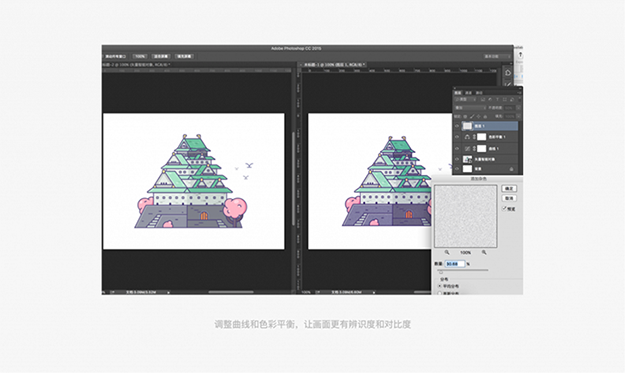Image resolution: width=625 pixels, height=373 pixels.
Task: Select the uniform distribution radio button
Action: point(440,286)
